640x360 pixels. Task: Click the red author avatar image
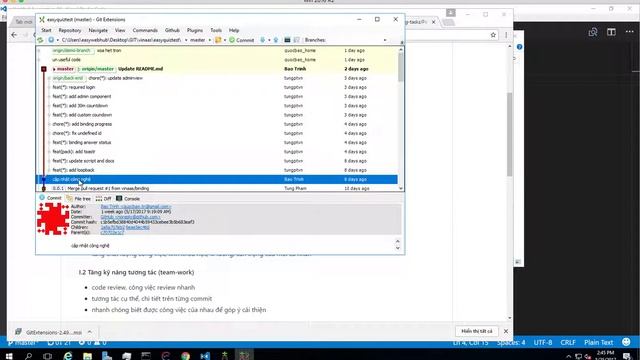click(x=53, y=219)
